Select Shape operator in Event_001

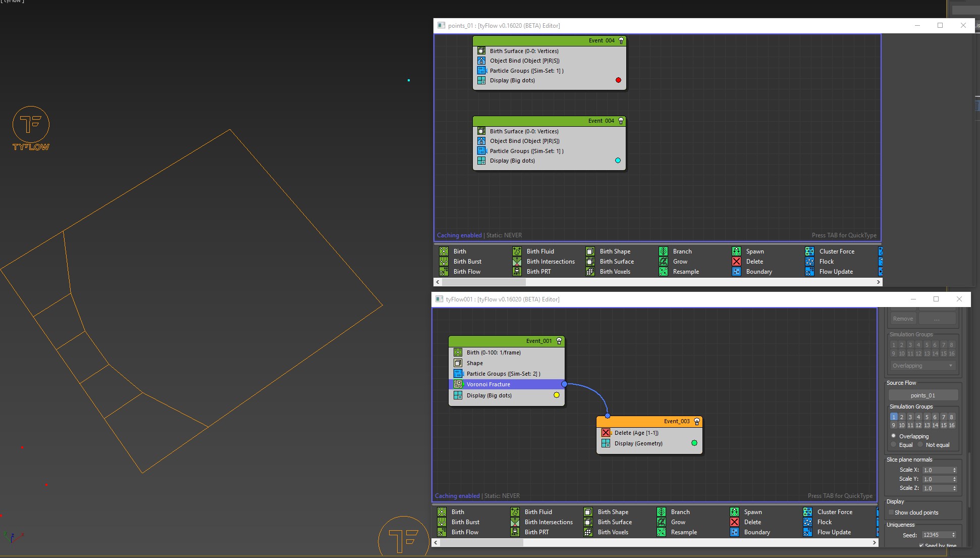[x=506, y=363]
